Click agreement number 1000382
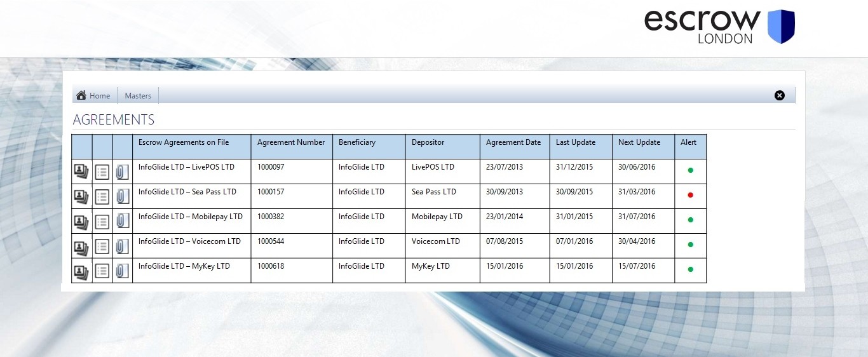Viewport: 868px width, 357px height. tap(271, 217)
